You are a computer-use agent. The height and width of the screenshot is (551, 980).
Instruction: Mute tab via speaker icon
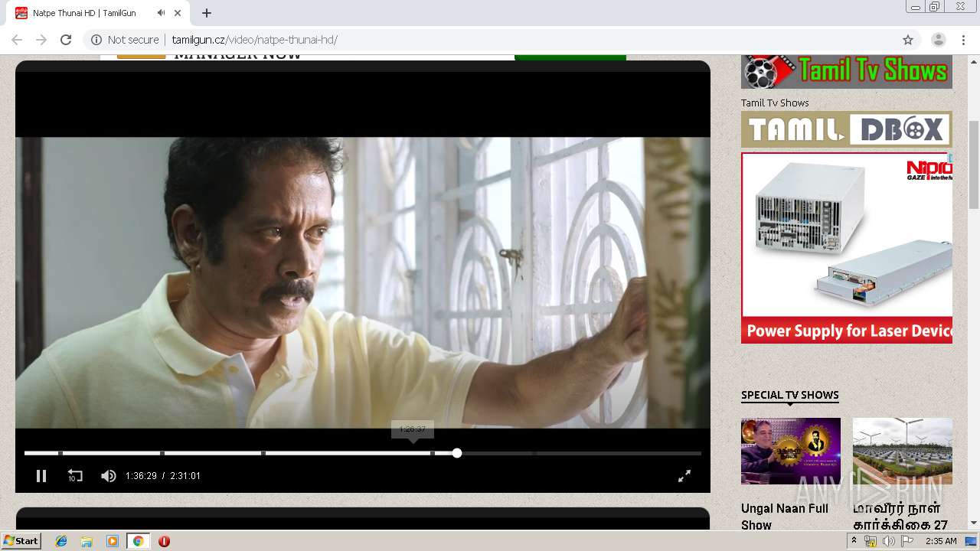[162, 13]
